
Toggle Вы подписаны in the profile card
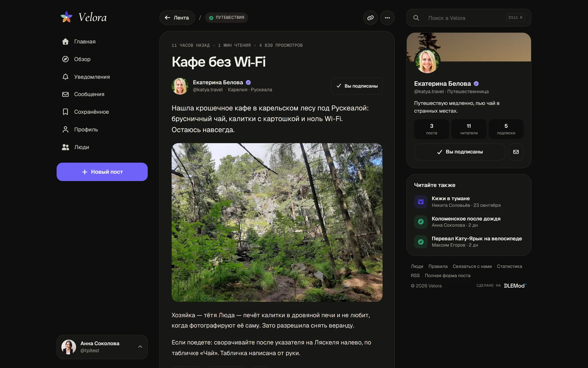tap(459, 152)
